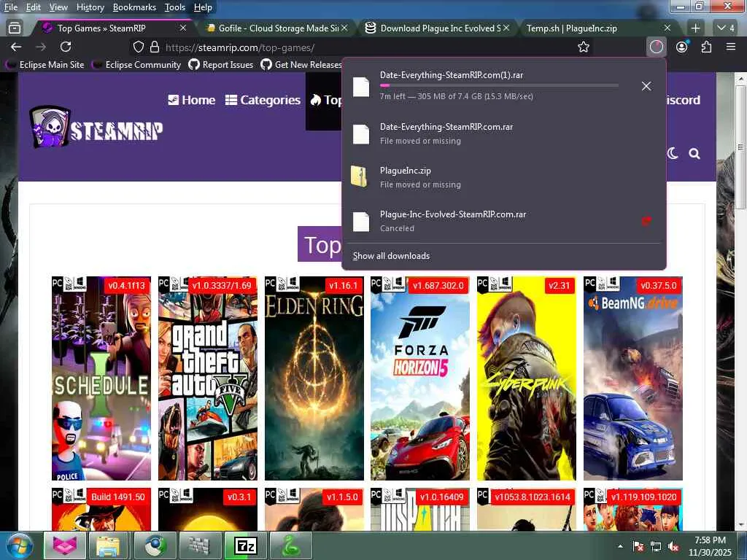The width and height of the screenshot is (747, 560).
Task: Close the Temp.sh tab
Action: tap(667, 28)
